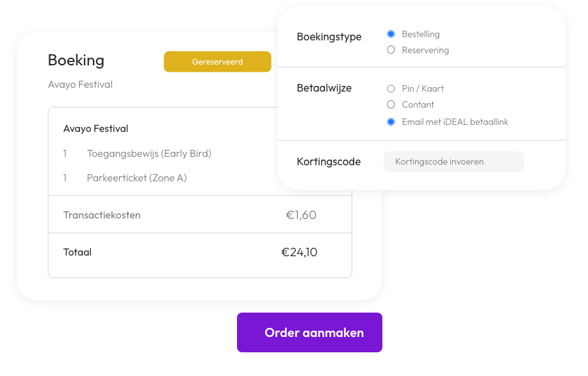Select the Parkeerticket (Zone A) line item
The width and height of the screenshot is (588, 376).
pyautogui.click(x=136, y=178)
